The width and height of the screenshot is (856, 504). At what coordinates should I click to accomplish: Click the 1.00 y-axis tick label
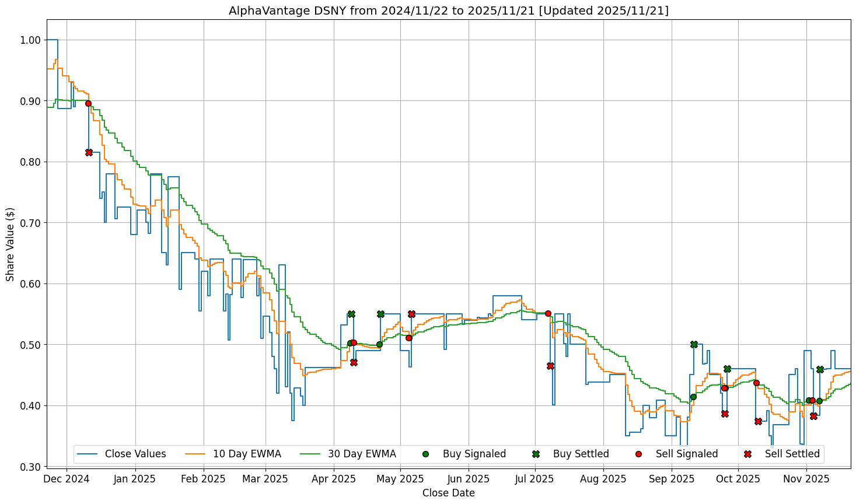point(29,40)
